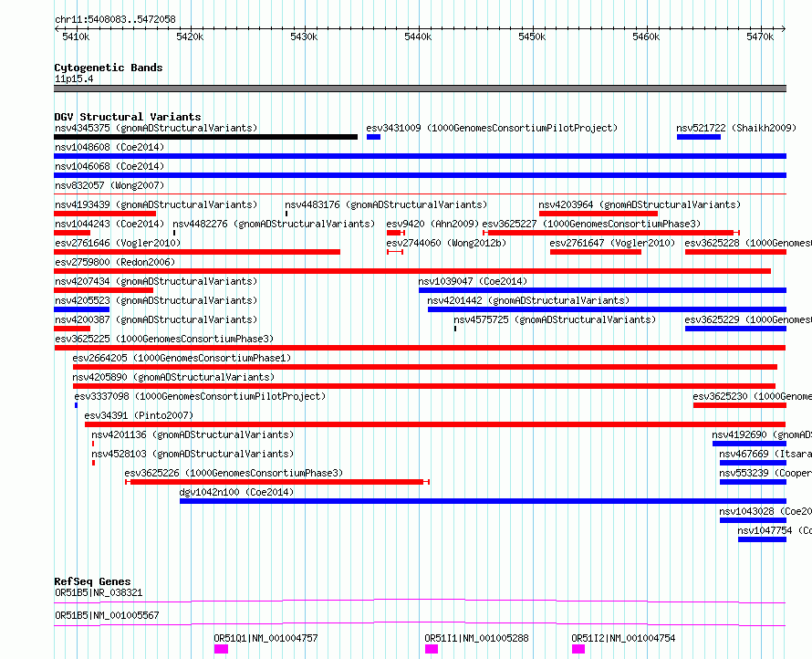Click nsv4200387 gnomAD variant label
Image resolution: width=812 pixels, height=659 pixels.
click(x=156, y=319)
